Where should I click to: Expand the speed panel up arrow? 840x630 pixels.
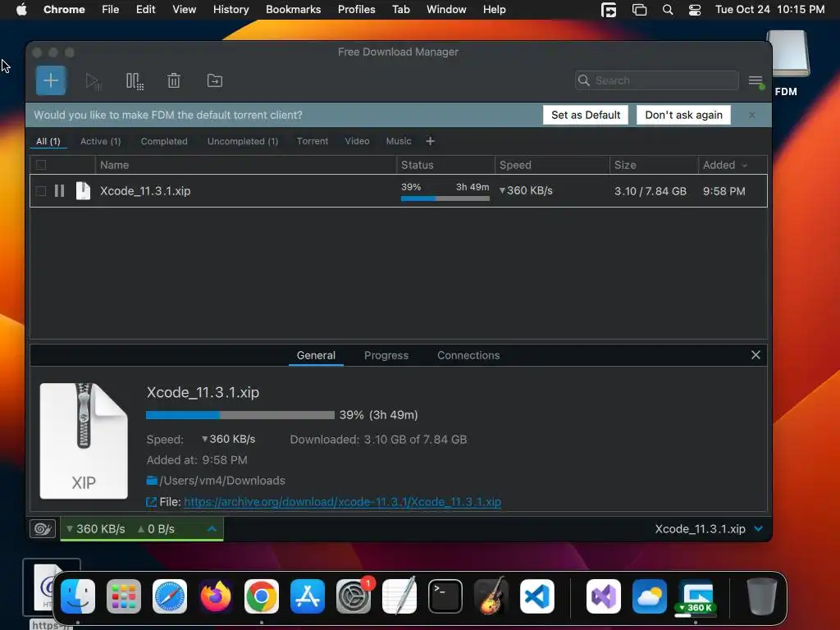tap(212, 529)
